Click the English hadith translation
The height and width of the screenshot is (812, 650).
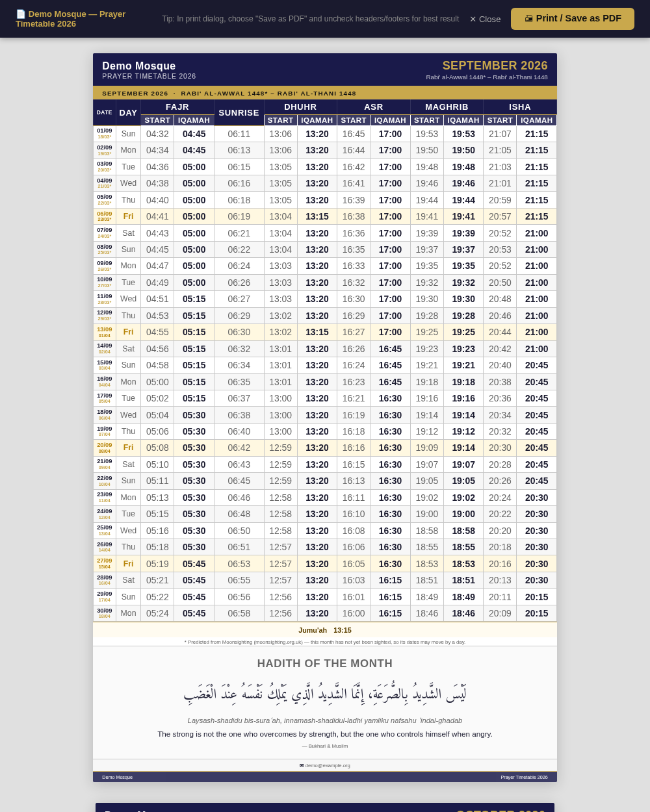325,734
